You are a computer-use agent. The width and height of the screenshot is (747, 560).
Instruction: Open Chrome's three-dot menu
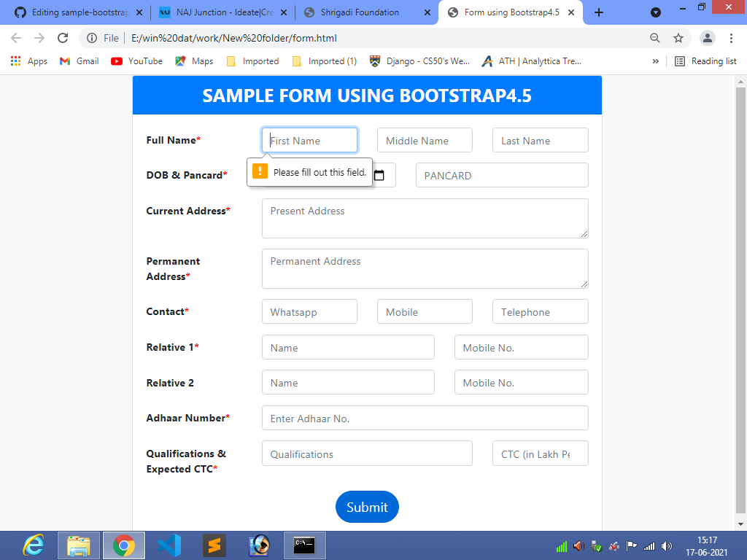point(732,37)
